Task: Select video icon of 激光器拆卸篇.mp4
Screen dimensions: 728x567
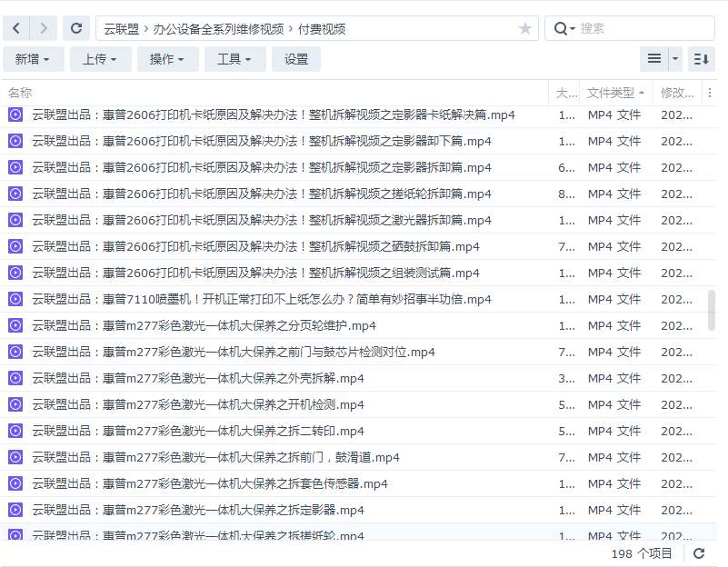Action: [x=15, y=221]
